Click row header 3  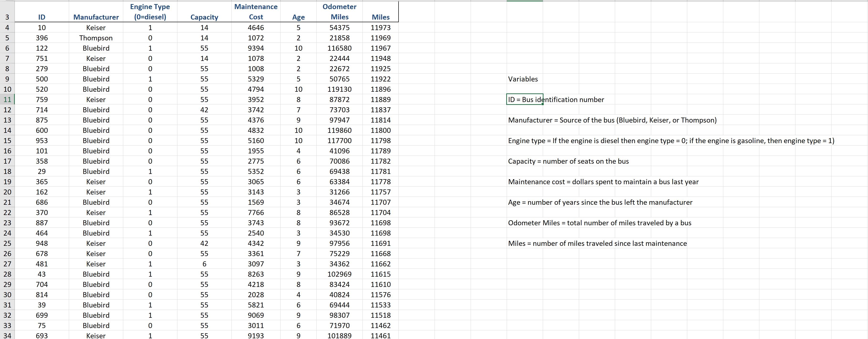pyautogui.click(x=7, y=17)
